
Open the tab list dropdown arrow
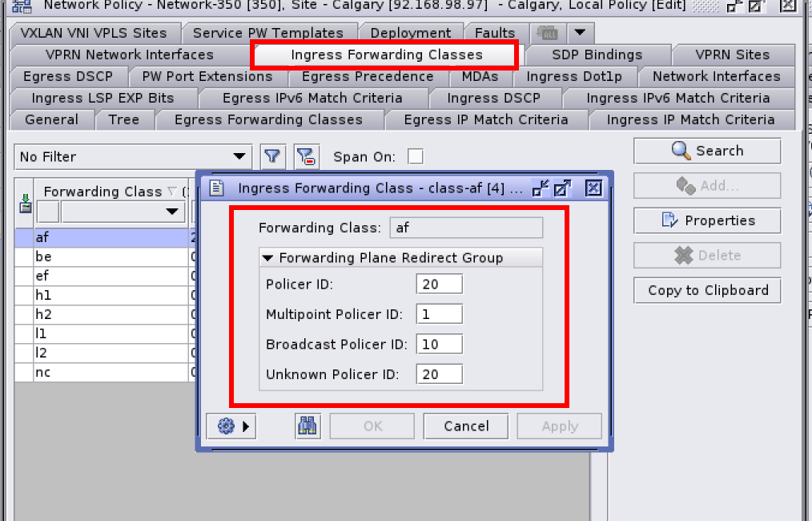(x=581, y=33)
